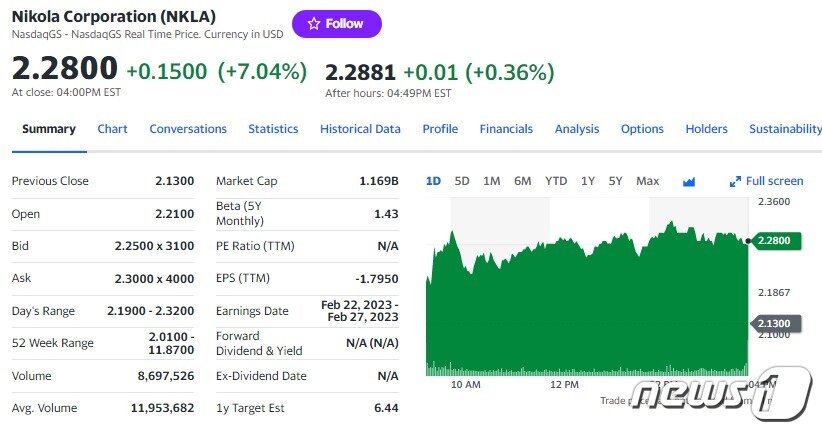822x433 pixels.
Task: Choose the 6M chart range
Action: click(522, 181)
